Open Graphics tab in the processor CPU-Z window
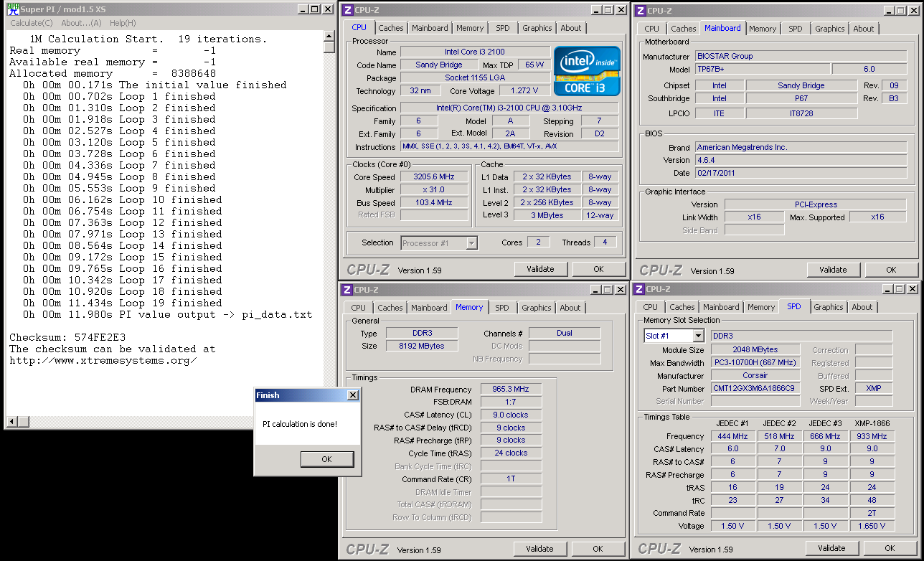The height and width of the screenshot is (561, 924). pyautogui.click(x=537, y=28)
